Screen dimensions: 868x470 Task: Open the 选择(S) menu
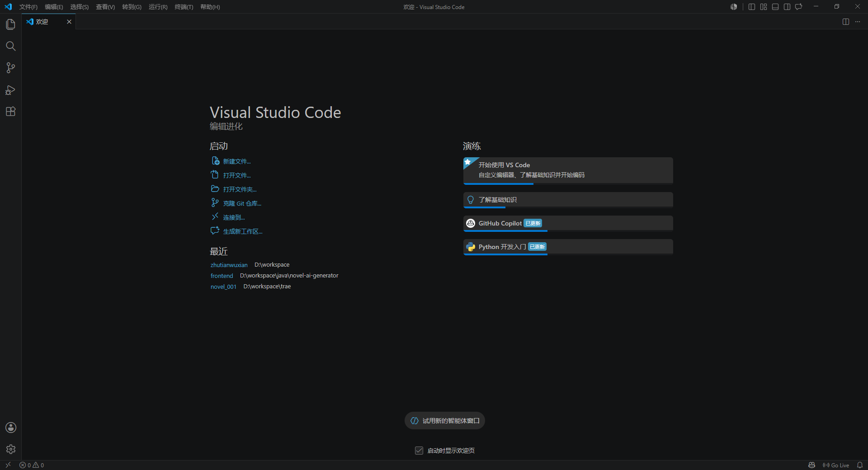click(80, 7)
